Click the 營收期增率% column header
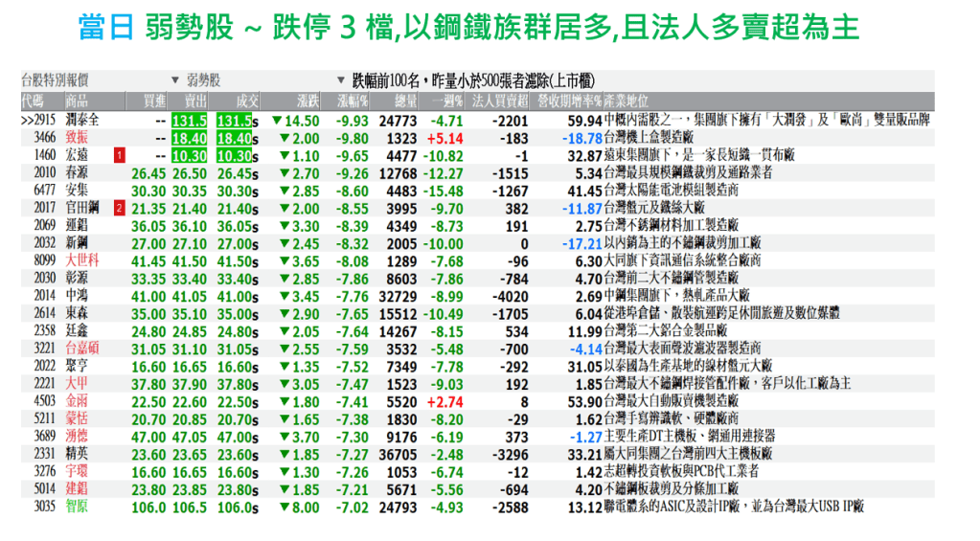 (569, 100)
